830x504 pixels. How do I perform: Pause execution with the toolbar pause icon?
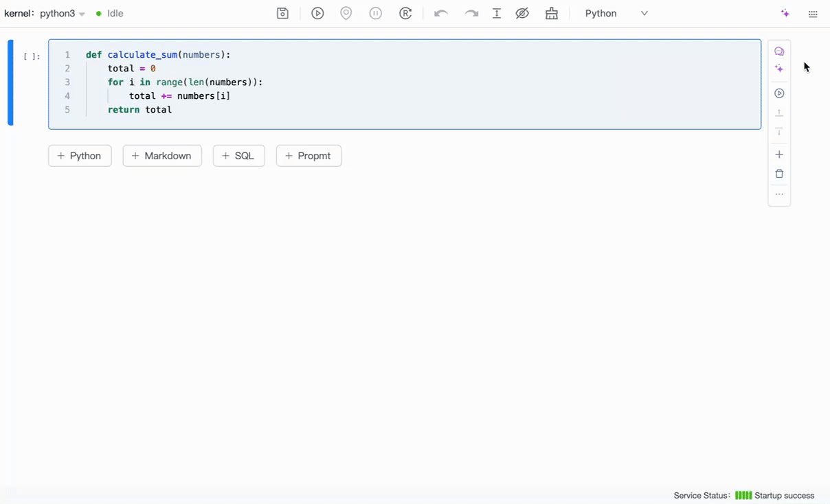pyautogui.click(x=375, y=13)
